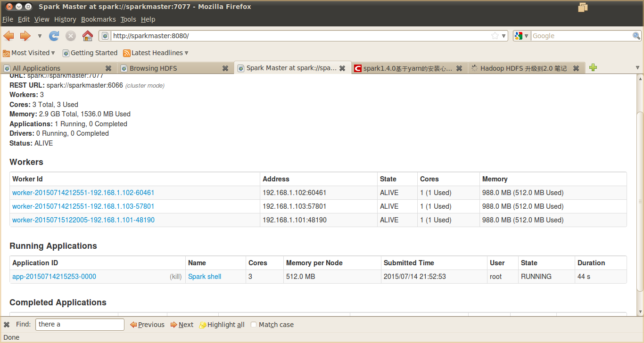Open the Spark shell application link
The width and height of the screenshot is (644, 343).
coord(205,277)
